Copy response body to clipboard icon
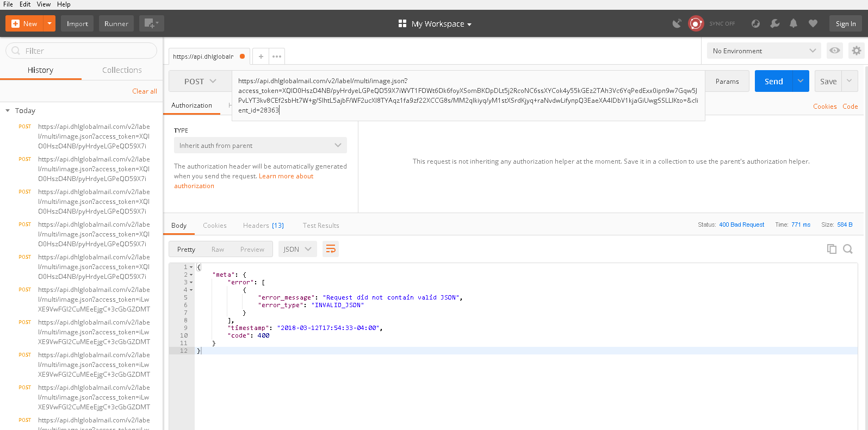Screen dimensions: 868x430 click(831, 249)
